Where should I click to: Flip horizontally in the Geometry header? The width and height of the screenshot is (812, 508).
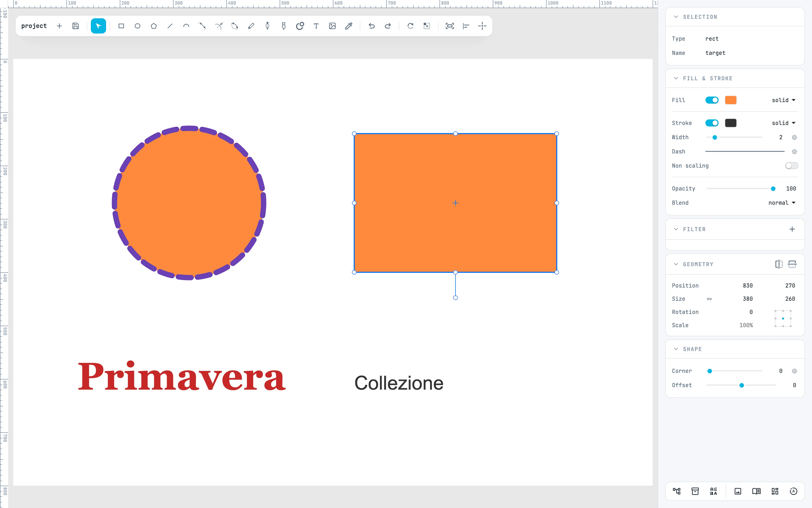pos(779,264)
